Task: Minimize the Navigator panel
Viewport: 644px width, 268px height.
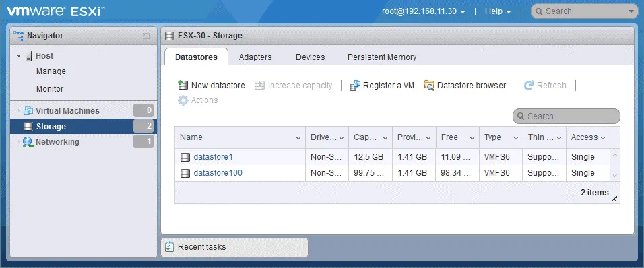Action: click(146, 36)
